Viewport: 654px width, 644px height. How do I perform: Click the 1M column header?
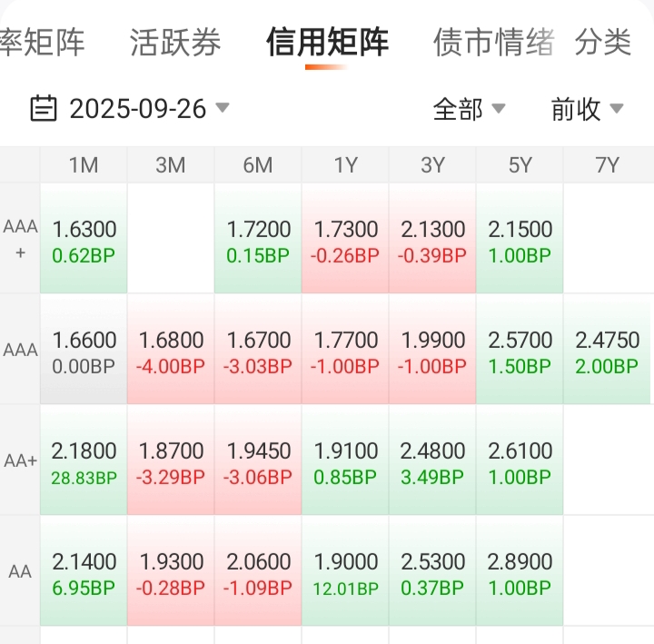84,164
